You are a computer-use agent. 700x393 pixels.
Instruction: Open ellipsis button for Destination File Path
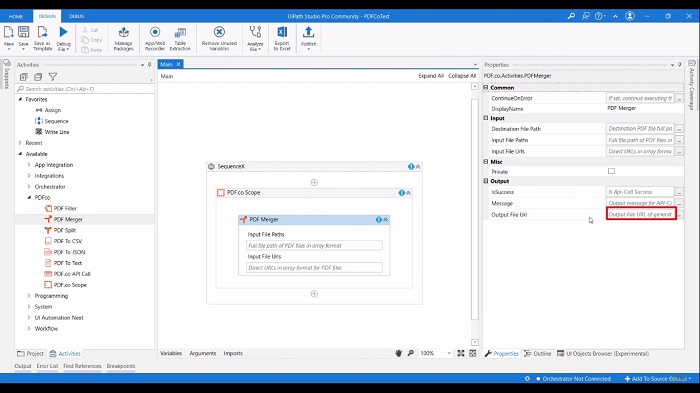679,129
